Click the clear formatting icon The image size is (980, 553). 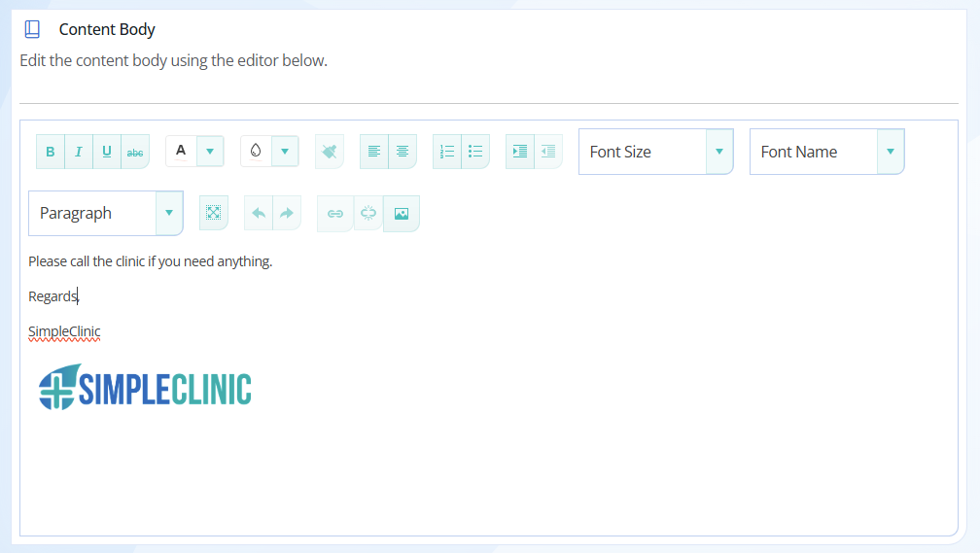click(330, 152)
